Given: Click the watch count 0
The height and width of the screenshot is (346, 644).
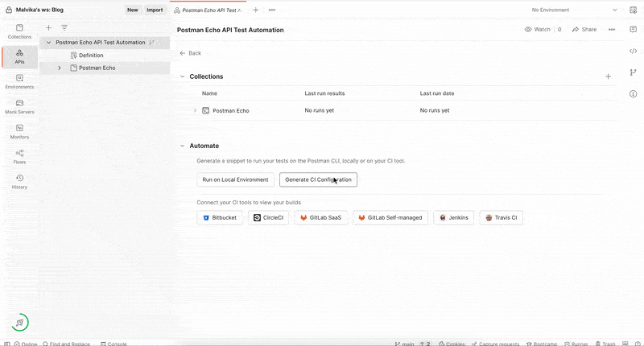Looking at the screenshot, I should (x=559, y=30).
